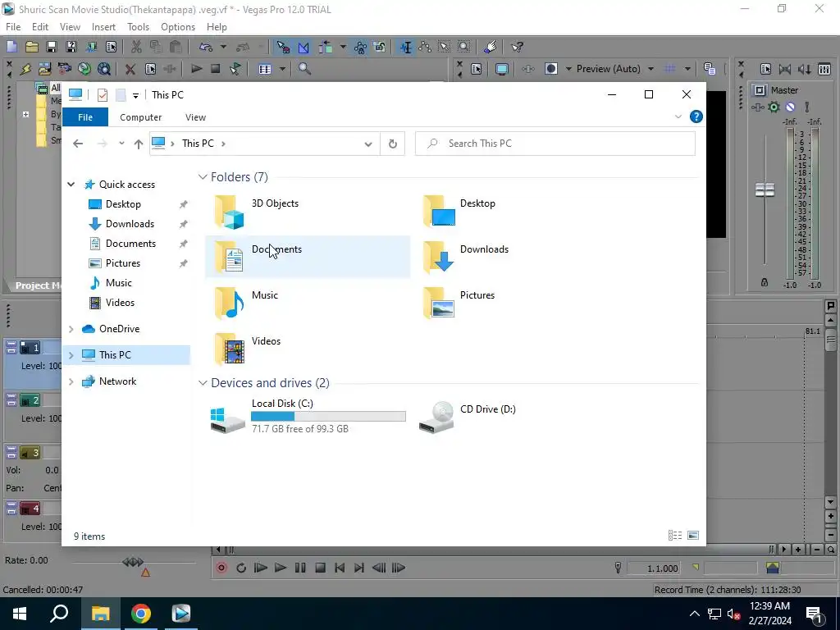The image size is (840, 630).
Task: Collapse Quick access tree node
Action: [71, 185]
